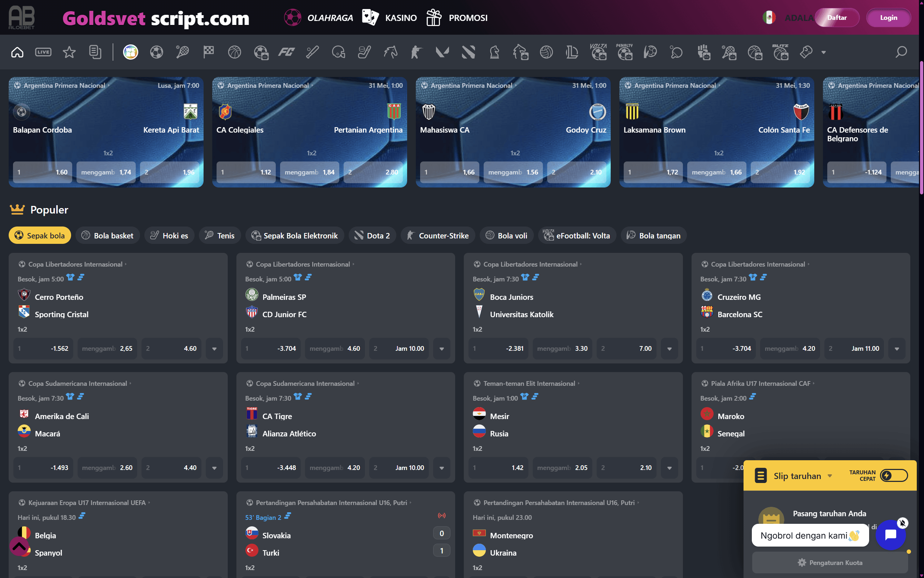Expand more markets for Palmeiras SP match
Screen dimensions: 924x578
(x=442, y=349)
